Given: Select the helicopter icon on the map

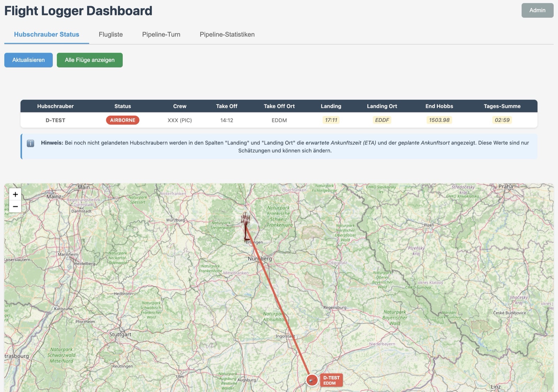Looking at the screenshot, I should tap(245, 218).
